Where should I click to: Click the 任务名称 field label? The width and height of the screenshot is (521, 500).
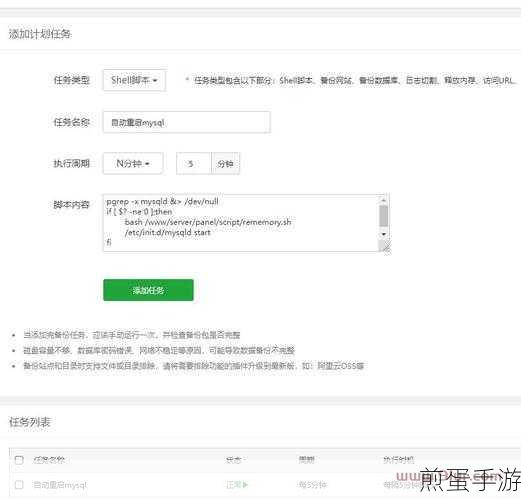(72, 122)
